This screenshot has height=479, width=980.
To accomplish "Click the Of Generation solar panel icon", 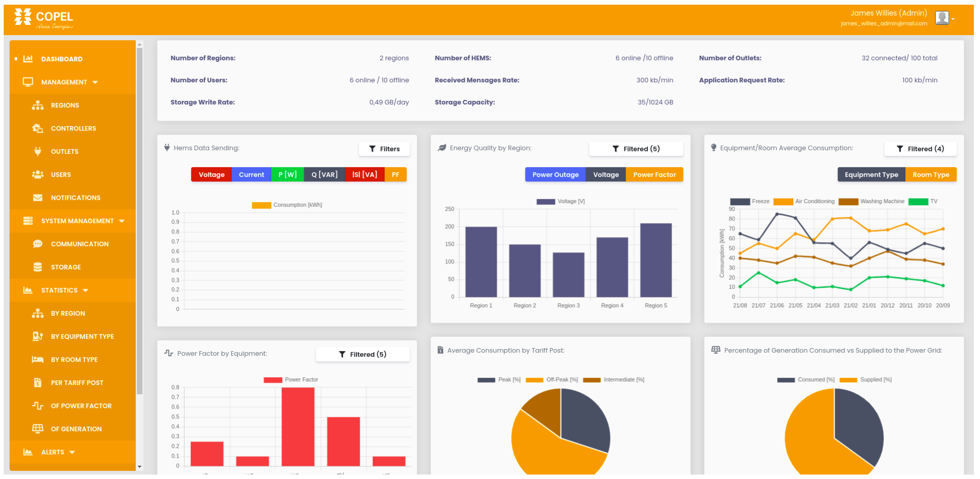I will point(38,429).
